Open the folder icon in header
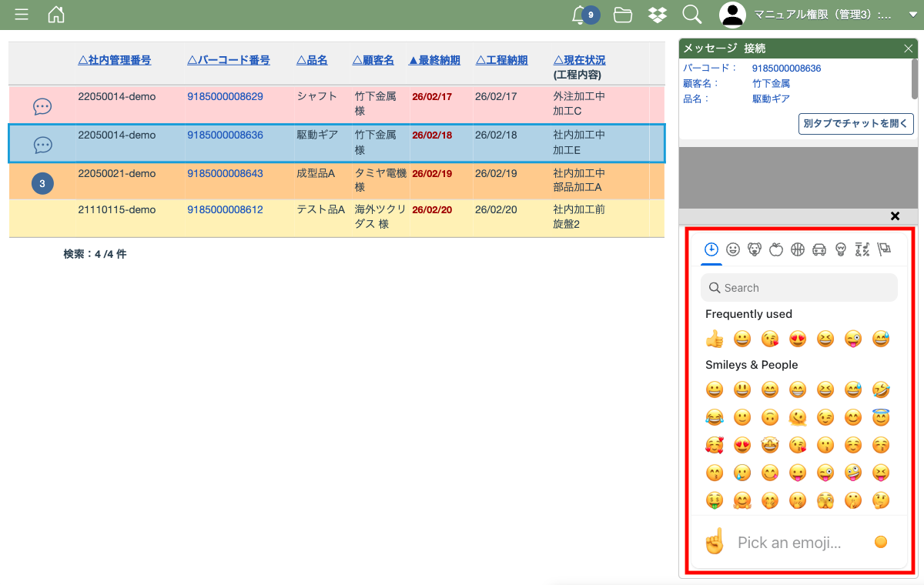The width and height of the screenshot is (924, 585). click(622, 15)
